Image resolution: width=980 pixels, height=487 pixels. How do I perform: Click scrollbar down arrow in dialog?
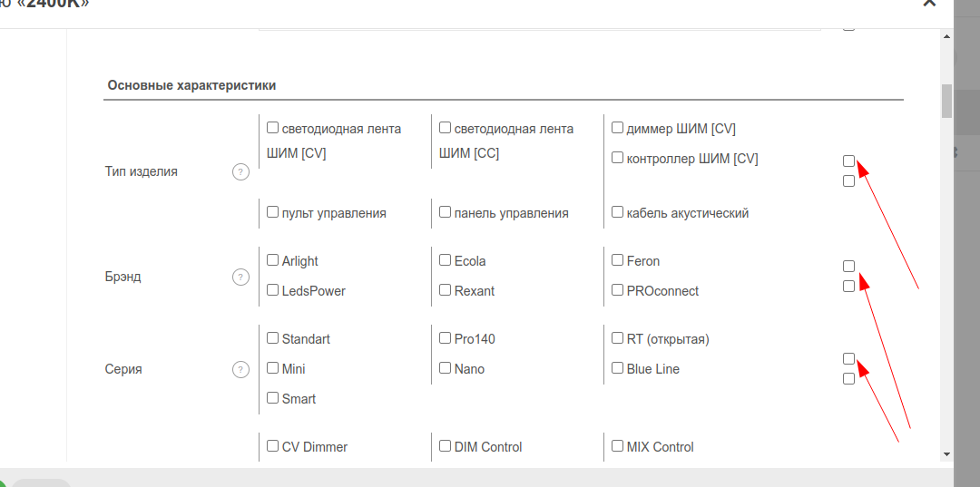pyautogui.click(x=946, y=453)
